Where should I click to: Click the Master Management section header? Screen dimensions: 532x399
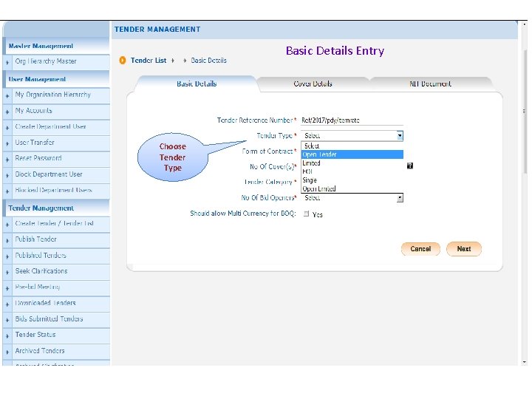point(56,46)
